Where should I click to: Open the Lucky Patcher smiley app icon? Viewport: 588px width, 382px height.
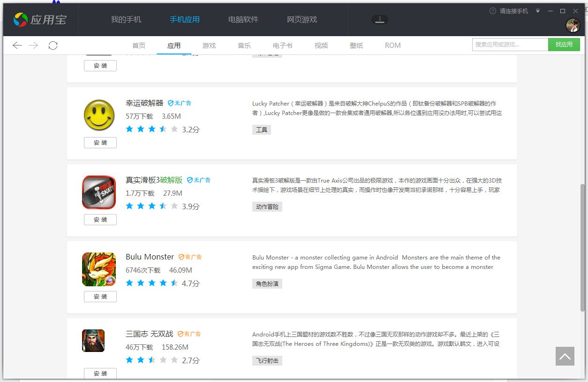coord(99,115)
